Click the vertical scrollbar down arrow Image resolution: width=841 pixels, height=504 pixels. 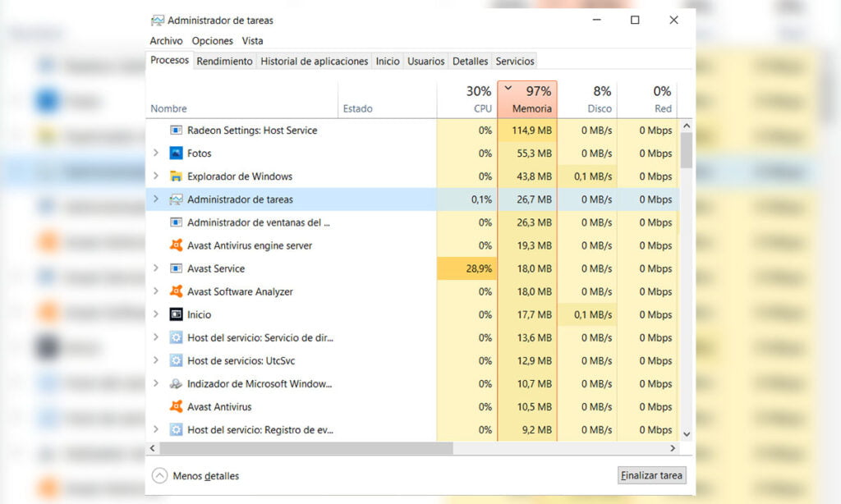pos(687,434)
